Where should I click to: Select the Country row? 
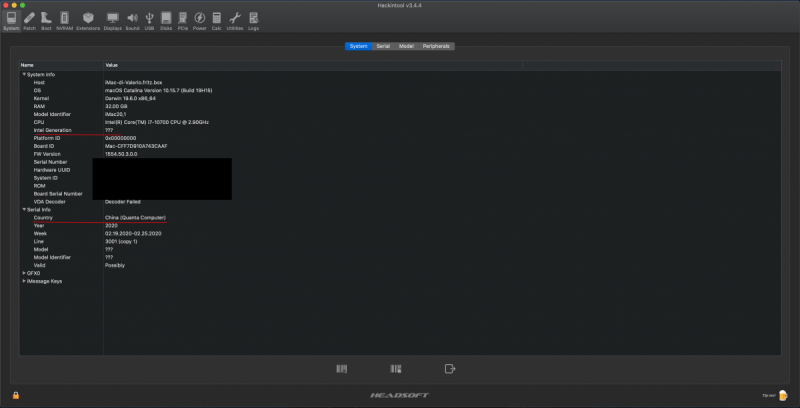coord(400,218)
